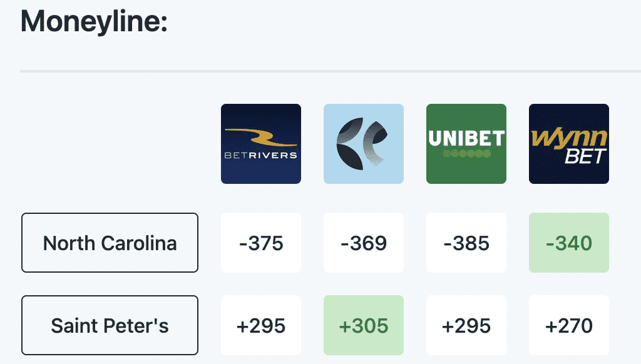Choose Saint Peter's +295 at BetRivers
The width and height of the screenshot is (641, 364).
coord(261,325)
